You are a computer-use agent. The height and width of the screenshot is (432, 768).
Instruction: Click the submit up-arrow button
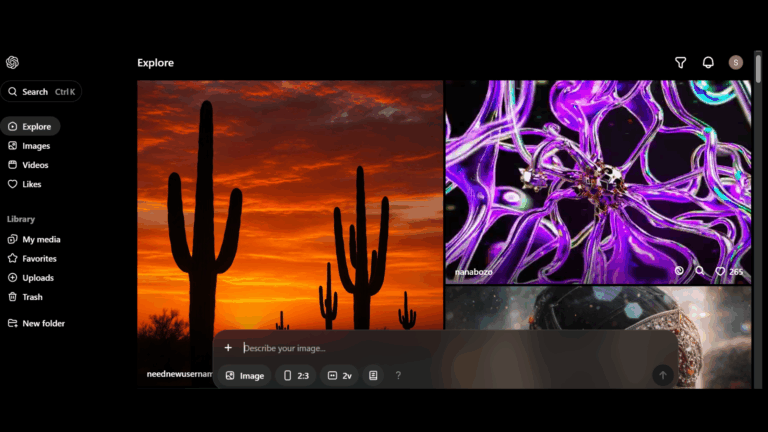pos(663,376)
